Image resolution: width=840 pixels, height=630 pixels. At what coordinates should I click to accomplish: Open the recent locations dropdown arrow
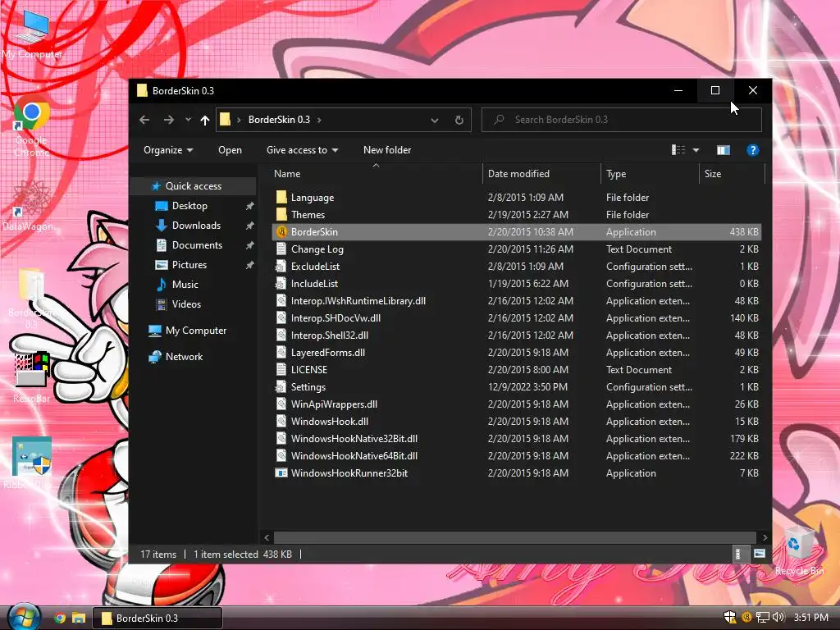188,120
